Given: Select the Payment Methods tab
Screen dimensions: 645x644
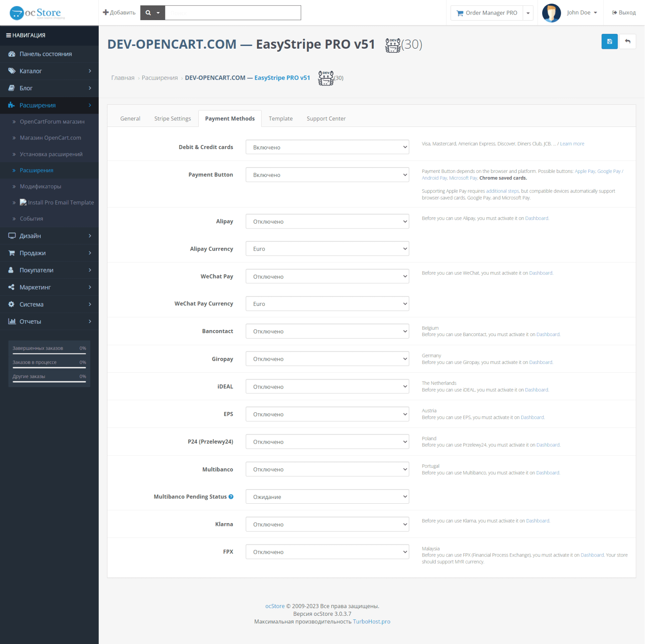Looking at the screenshot, I should (230, 118).
